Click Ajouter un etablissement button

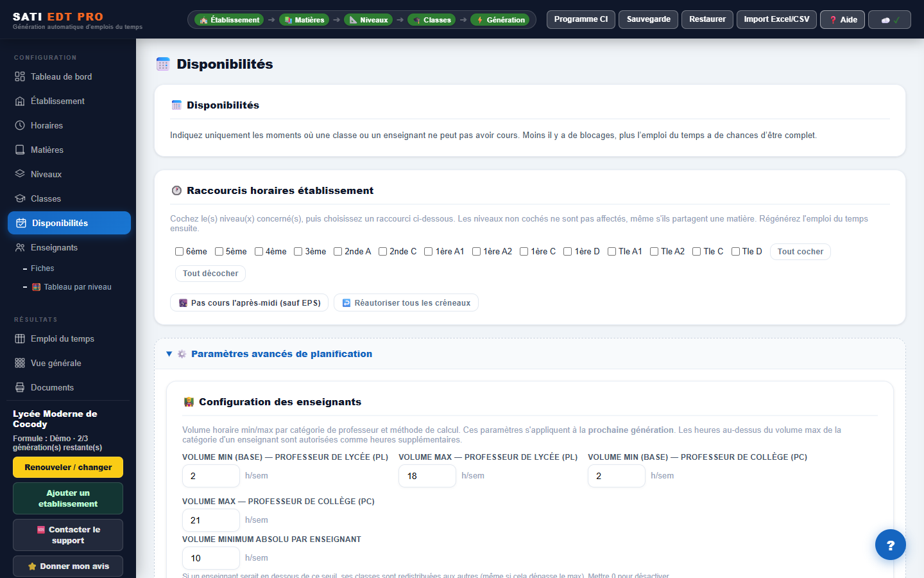(x=68, y=498)
